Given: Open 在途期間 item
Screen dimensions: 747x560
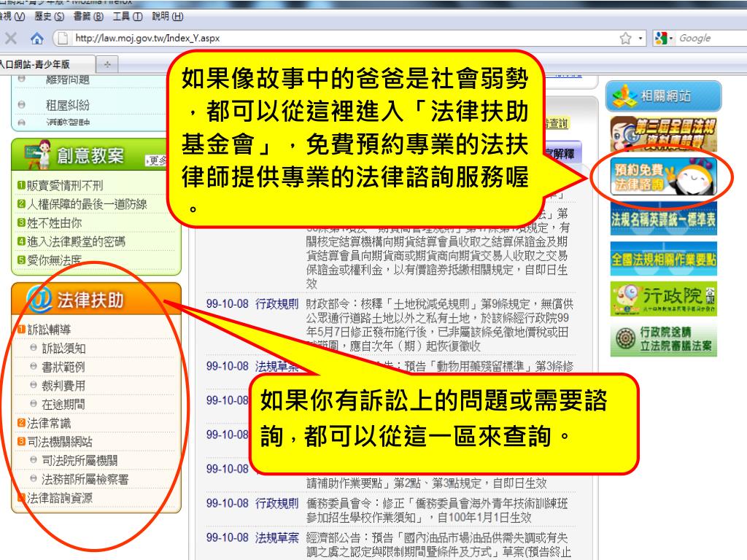Looking at the screenshot, I should [64, 404].
